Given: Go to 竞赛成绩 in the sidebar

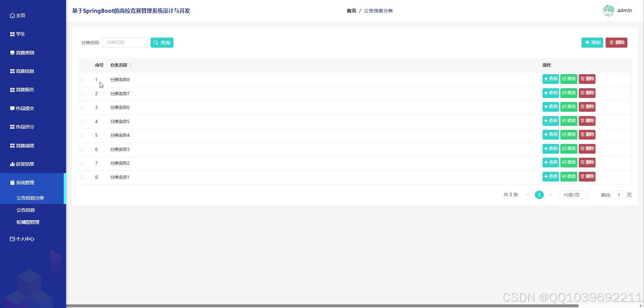Looking at the screenshot, I should 22,146.
